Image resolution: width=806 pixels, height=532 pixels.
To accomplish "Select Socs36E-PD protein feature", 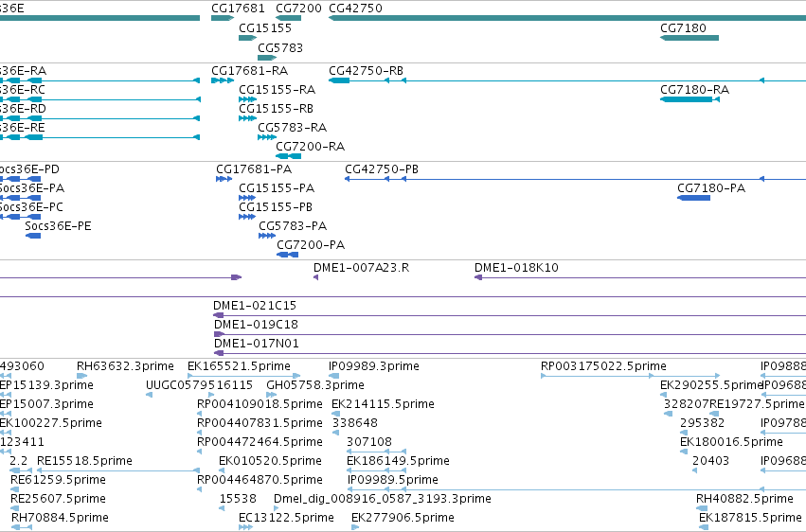I will point(20,179).
